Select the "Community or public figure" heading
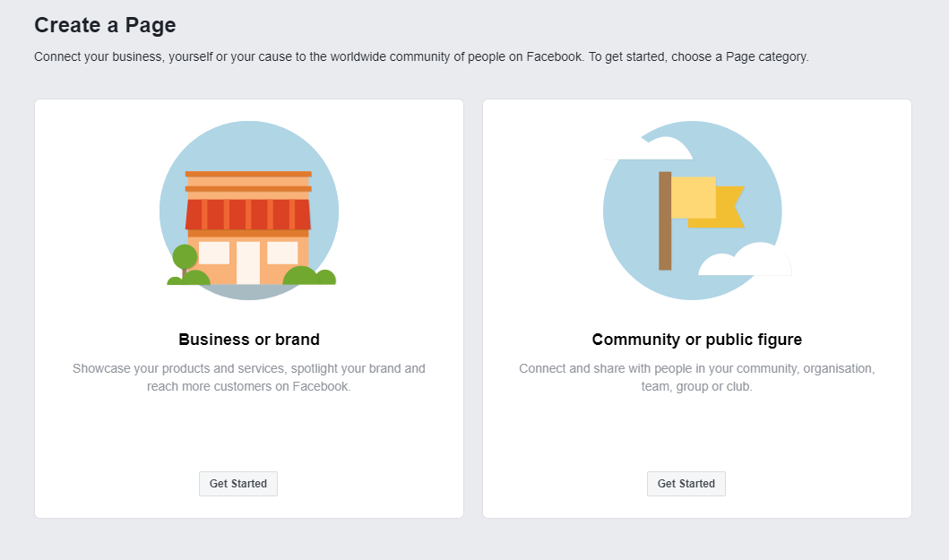Screen dimensions: 949x560 pos(696,340)
